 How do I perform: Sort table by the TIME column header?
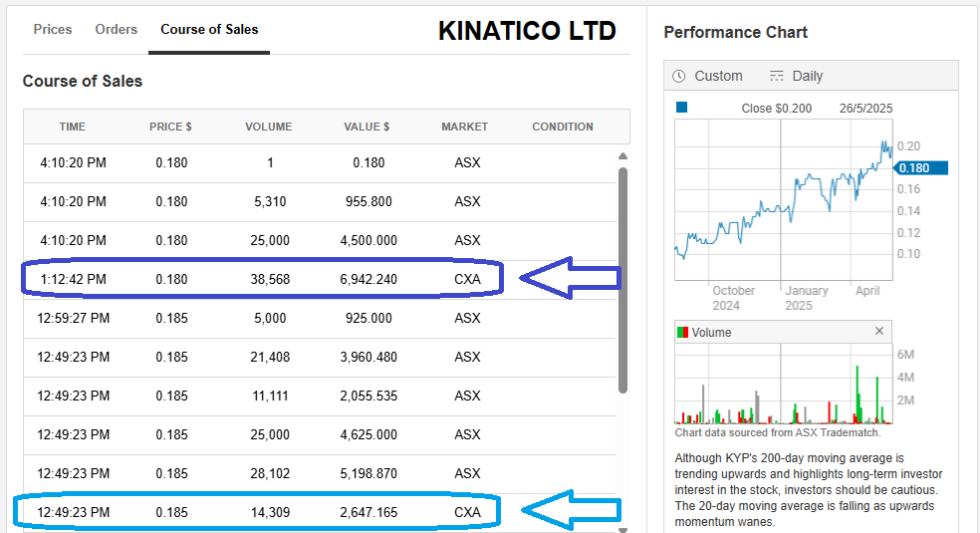point(73,127)
